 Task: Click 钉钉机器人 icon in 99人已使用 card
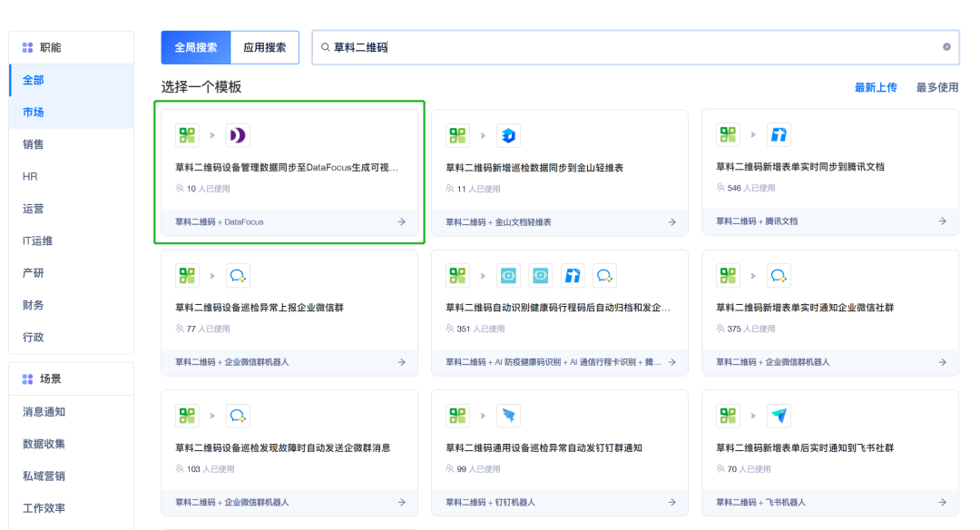(508, 416)
